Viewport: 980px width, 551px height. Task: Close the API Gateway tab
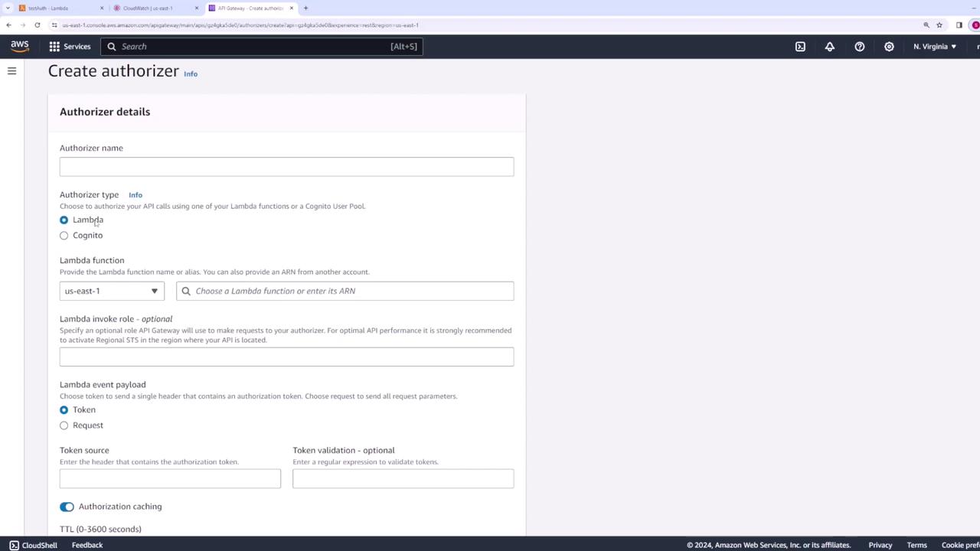tap(291, 8)
